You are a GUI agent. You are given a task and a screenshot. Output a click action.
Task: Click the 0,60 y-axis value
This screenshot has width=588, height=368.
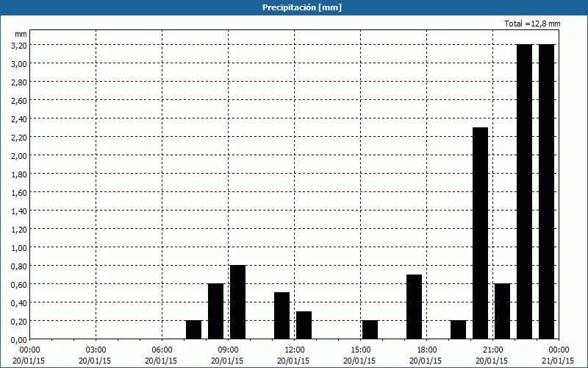pyautogui.click(x=19, y=284)
